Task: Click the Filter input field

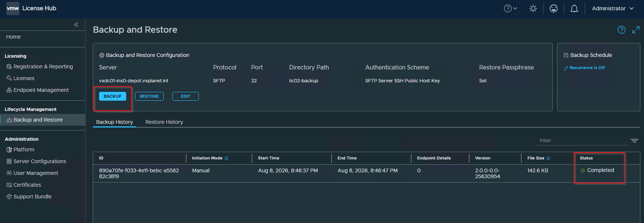Action: [583, 141]
